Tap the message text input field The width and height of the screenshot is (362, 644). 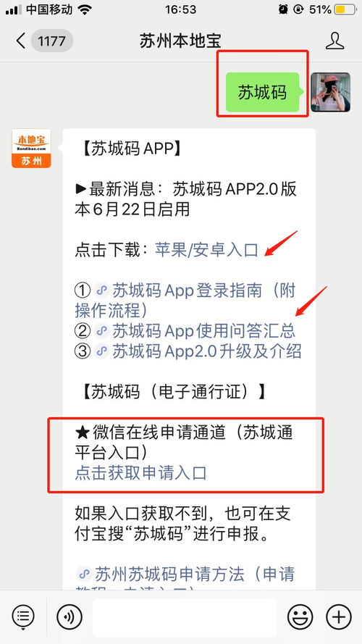(185, 617)
